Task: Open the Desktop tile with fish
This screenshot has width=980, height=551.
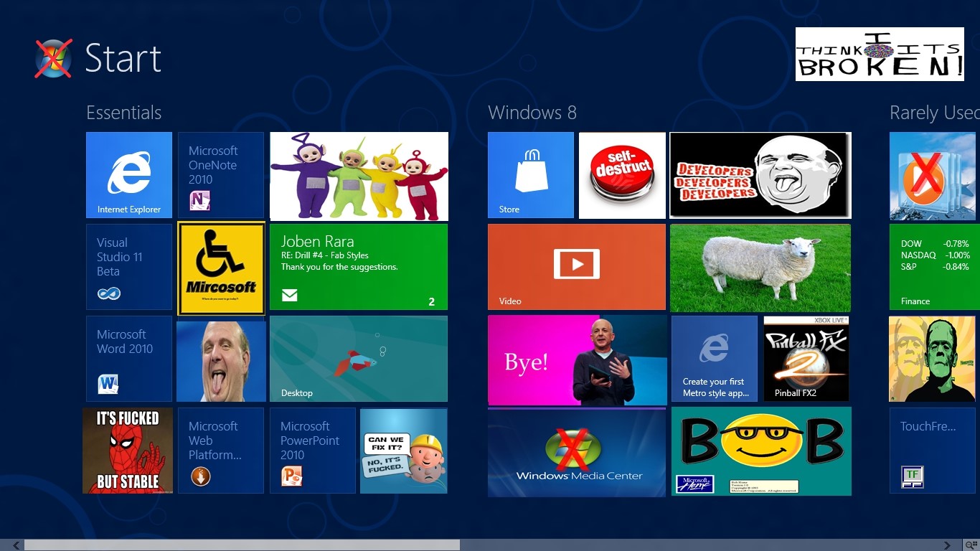Action: (359, 359)
